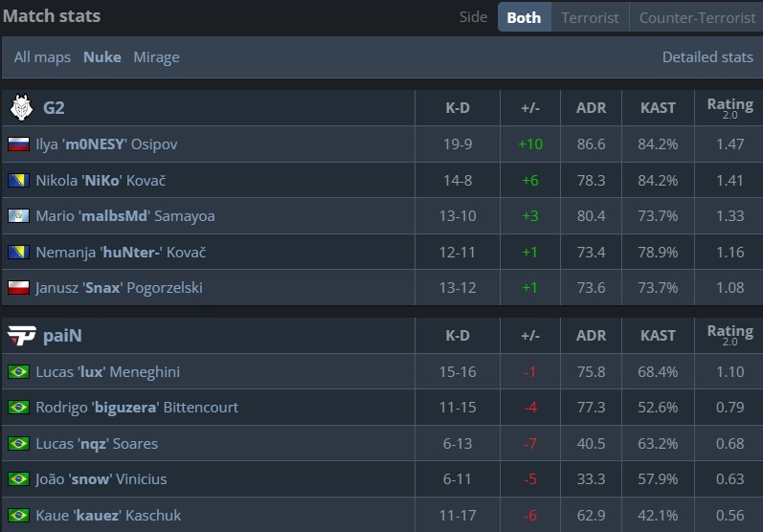The height and width of the screenshot is (532, 763).
Task: Select the Nuke map tab
Action: coord(102,57)
